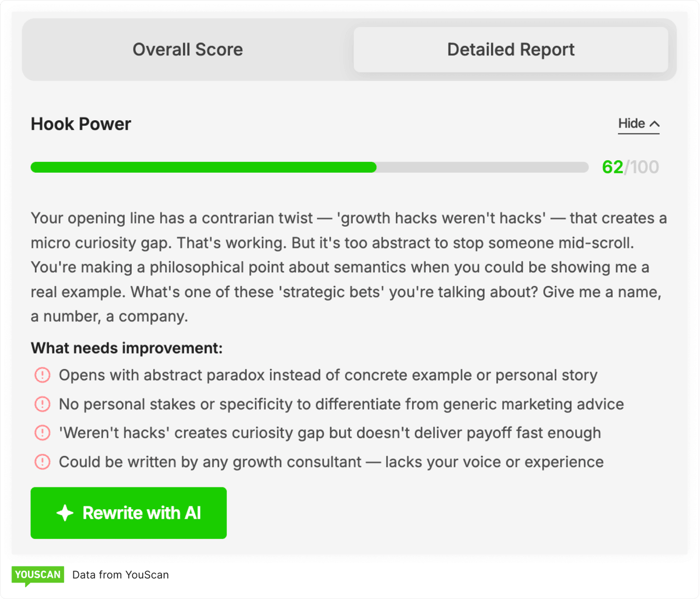Viewport: 700px width, 599px height.
Task: Click the sparkle icon inside the Rewrite button
Action: (x=65, y=513)
